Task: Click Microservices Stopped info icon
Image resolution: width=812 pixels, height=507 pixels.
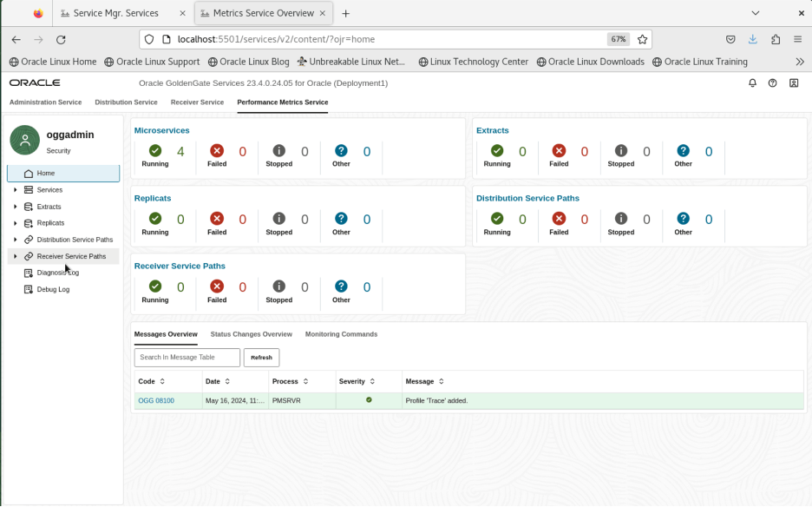Action: (278, 151)
